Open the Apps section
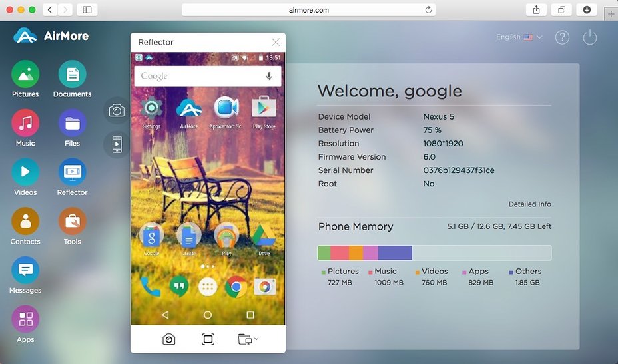This screenshot has width=618, height=364. coord(25,324)
